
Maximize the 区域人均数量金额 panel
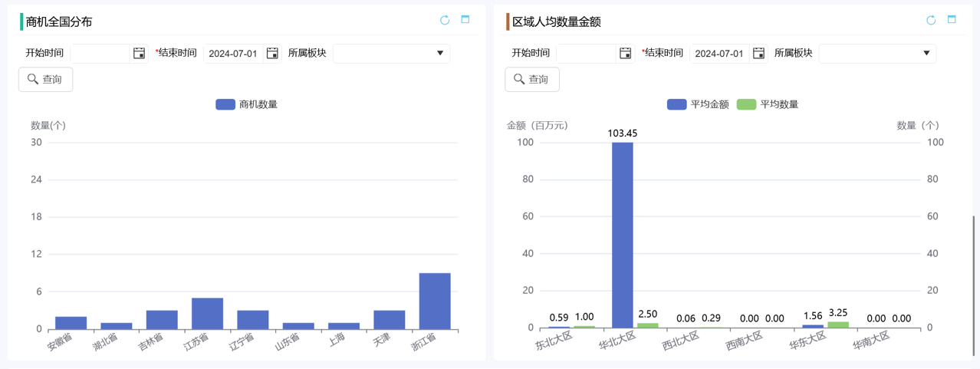click(x=952, y=20)
